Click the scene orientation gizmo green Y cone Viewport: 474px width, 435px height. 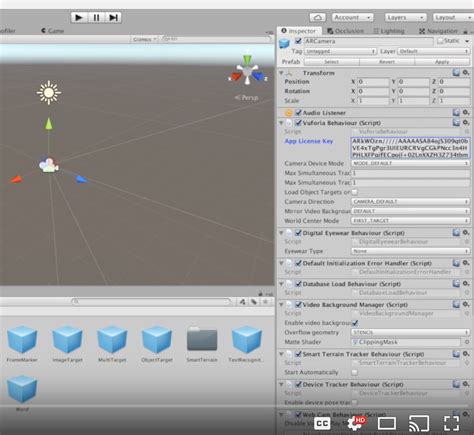point(247,60)
